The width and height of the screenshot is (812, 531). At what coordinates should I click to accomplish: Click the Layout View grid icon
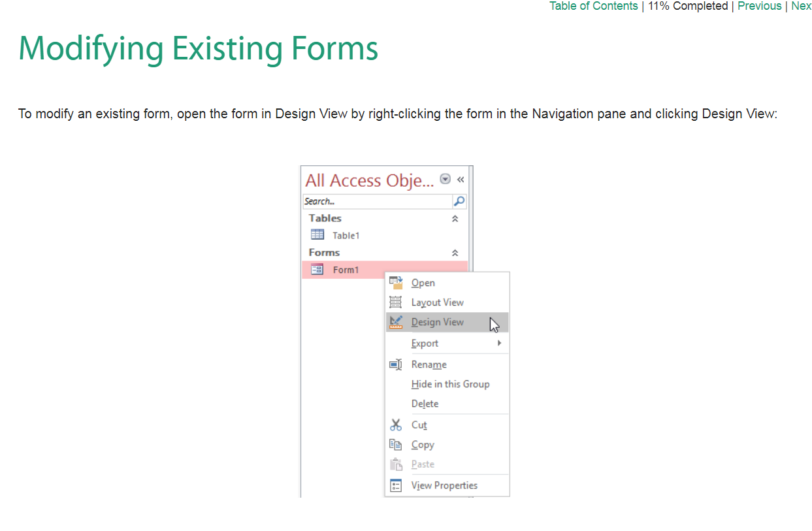point(396,302)
